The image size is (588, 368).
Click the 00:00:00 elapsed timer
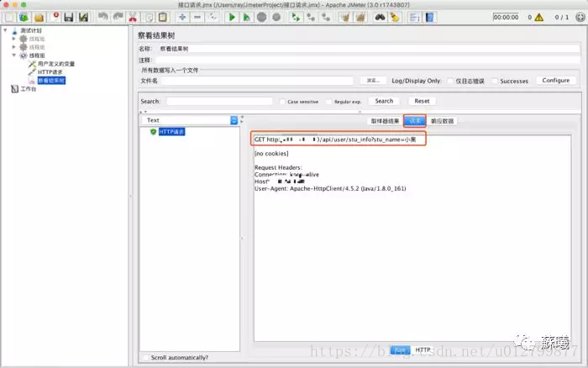(506, 18)
